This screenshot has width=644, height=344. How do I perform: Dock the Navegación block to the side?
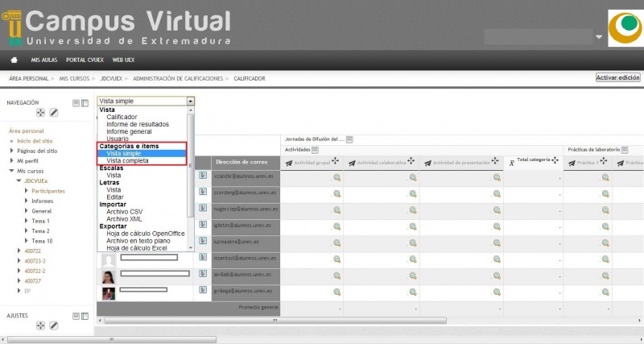coord(85,103)
